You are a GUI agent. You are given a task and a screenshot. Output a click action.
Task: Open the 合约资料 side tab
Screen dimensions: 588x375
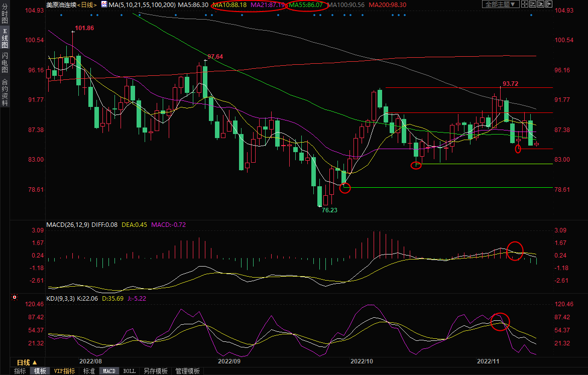tap(5, 92)
